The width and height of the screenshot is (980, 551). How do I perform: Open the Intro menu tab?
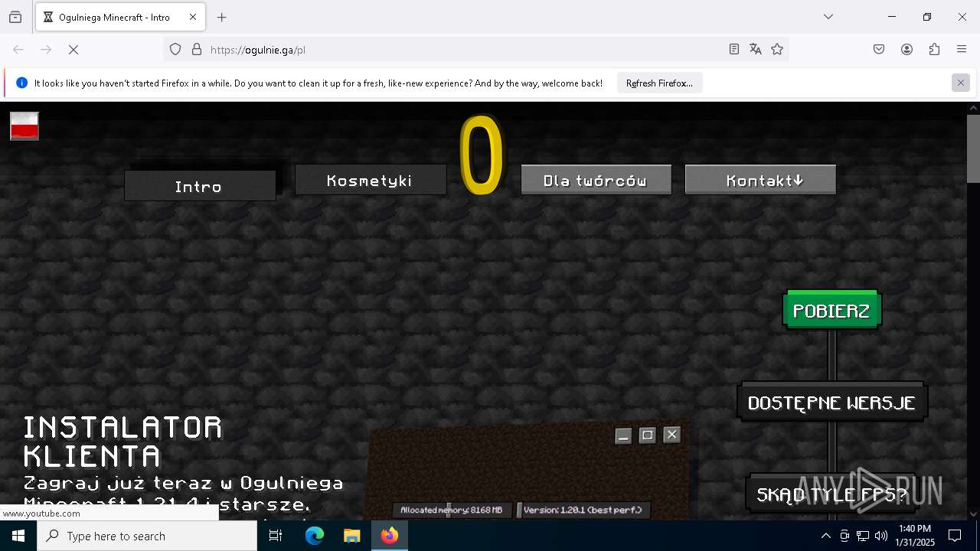(200, 186)
